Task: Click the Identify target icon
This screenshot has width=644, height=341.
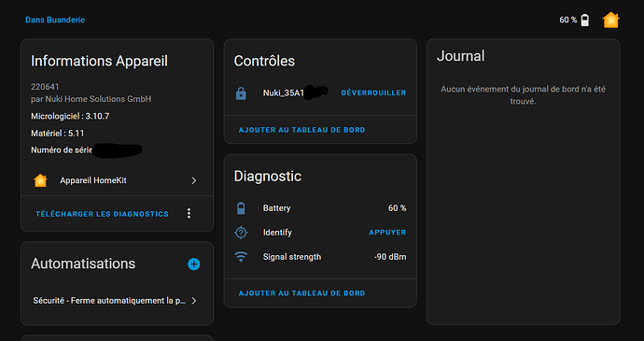Action: point(241,233)
